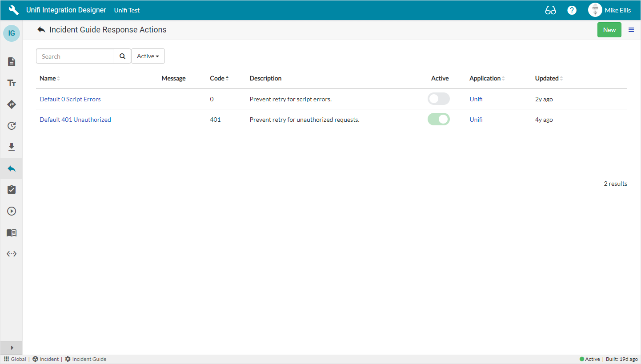
Task: Click the Incident Guide breadcrumb in the status bar
Action: pyautogui.click(x=88, y=359)
